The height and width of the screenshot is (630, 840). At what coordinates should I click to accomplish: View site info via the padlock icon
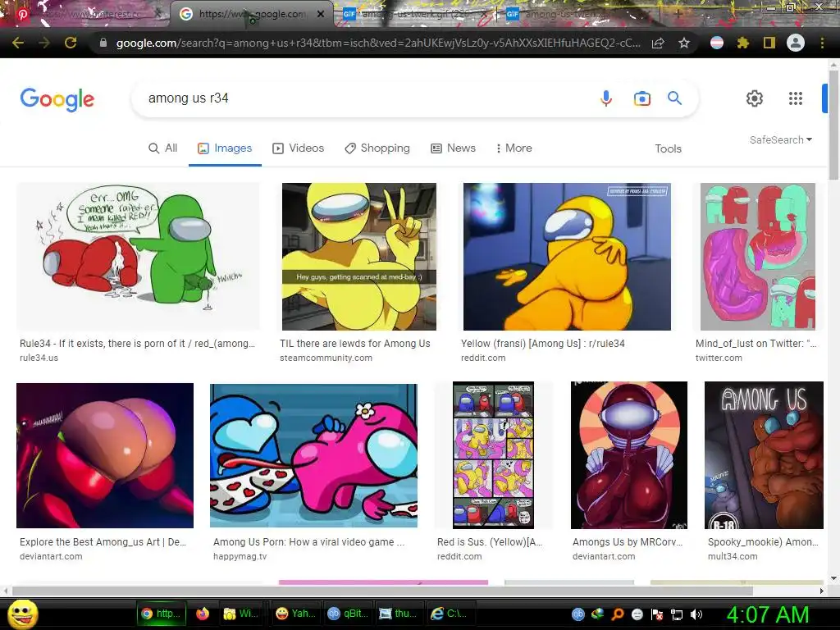pyautogui.click(x=103, y=43)
